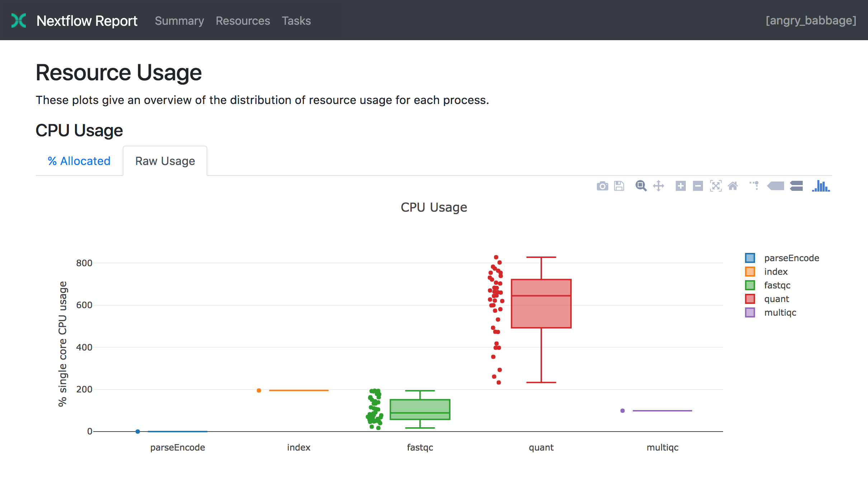Go to the Resources nav link
This screenshot has width=868, height=485.
click(243, 21)
